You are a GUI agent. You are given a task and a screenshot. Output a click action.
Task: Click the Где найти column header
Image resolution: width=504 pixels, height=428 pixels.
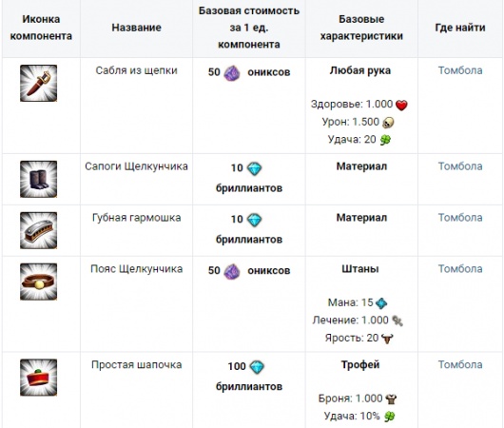tap(460, 28)
